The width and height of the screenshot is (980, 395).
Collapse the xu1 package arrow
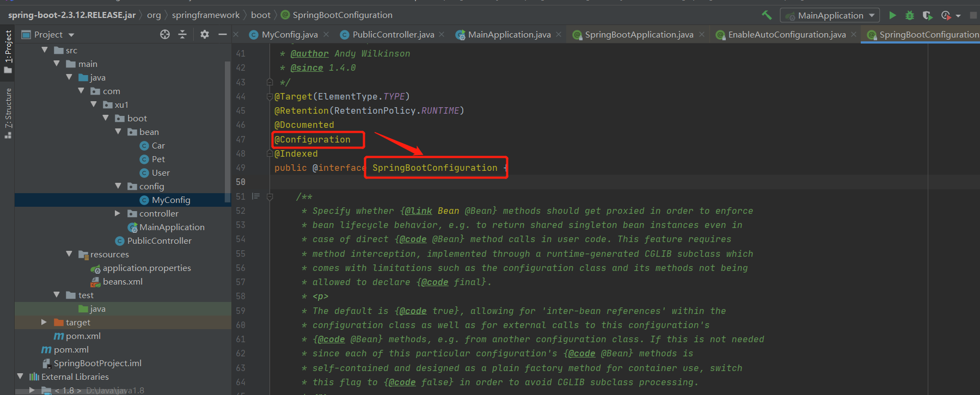click(x=94, y=104)
